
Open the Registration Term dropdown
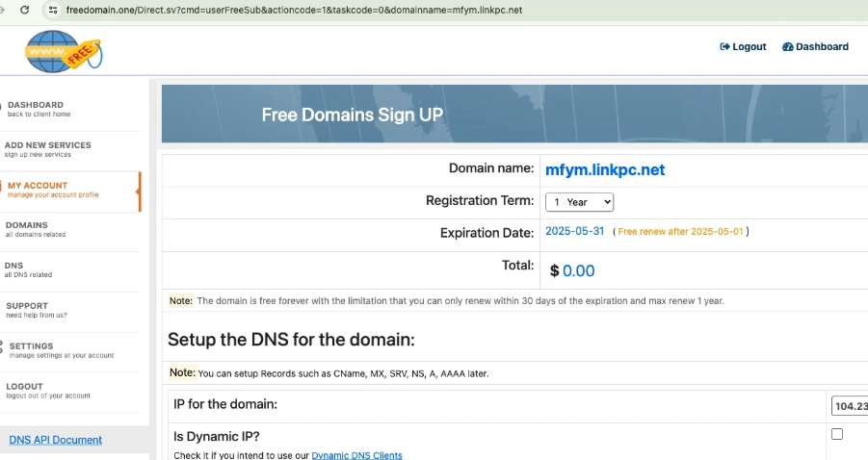[579, 202]
